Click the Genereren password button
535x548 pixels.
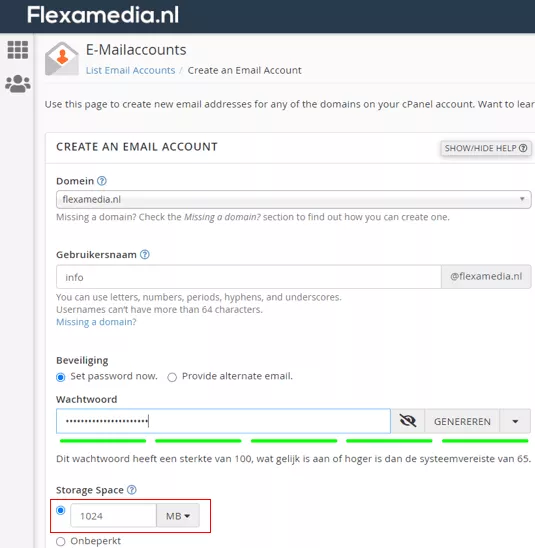[462, 421]
